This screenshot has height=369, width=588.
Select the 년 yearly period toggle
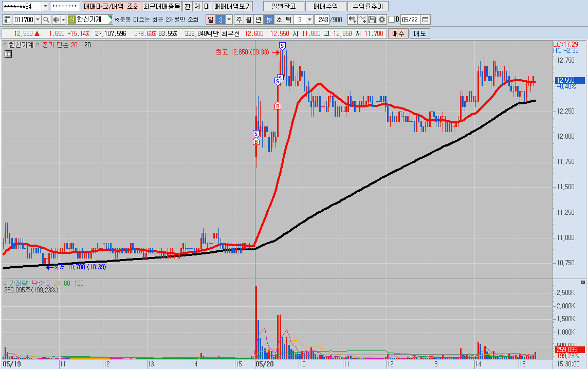coord(259,20)
